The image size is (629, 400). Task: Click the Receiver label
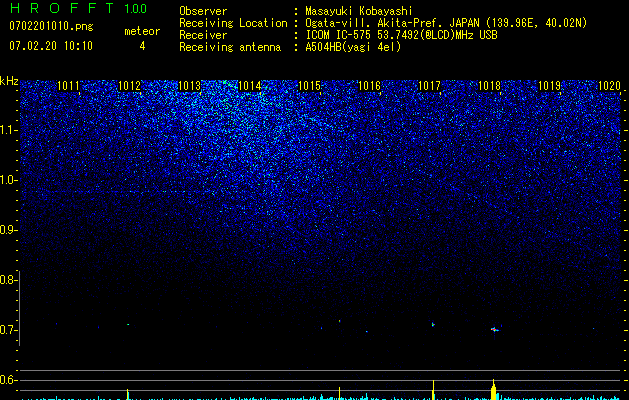203,35
